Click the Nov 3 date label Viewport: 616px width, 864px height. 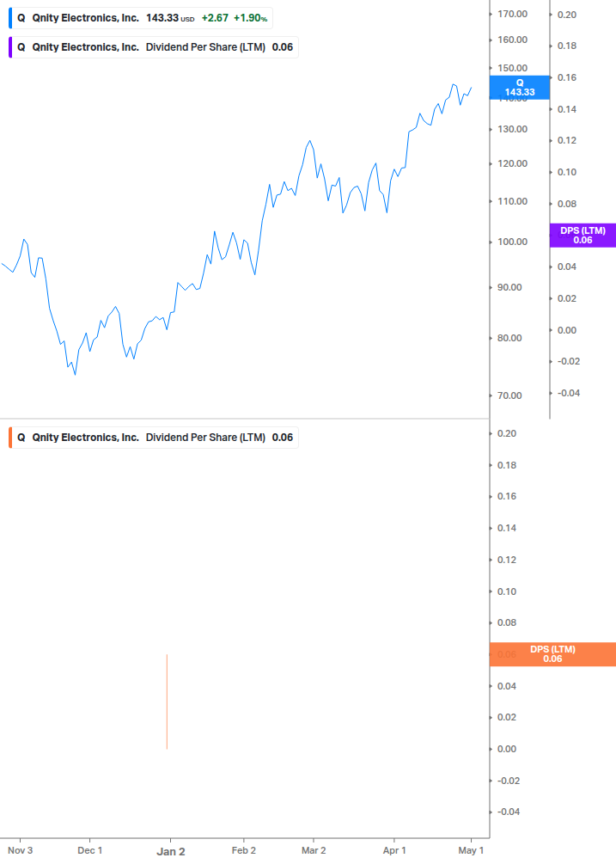(21, 851)
